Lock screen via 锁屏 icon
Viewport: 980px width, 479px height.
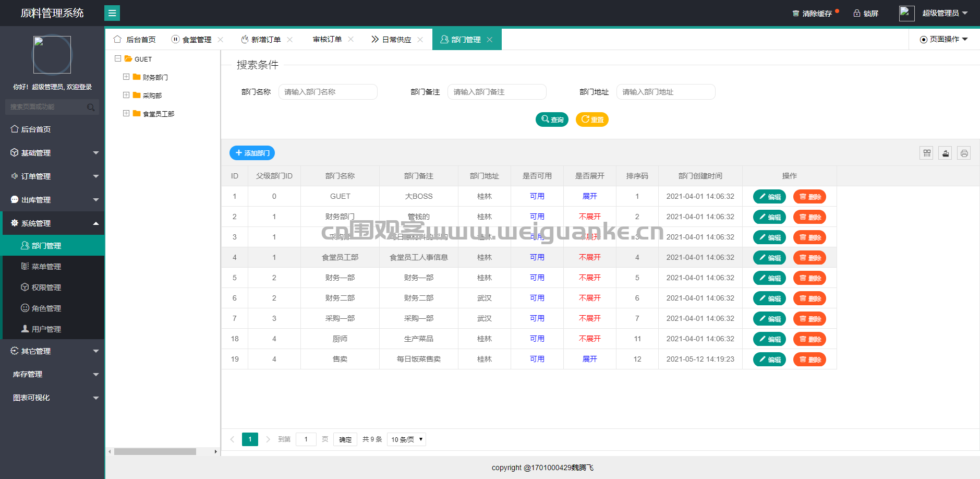856,14
